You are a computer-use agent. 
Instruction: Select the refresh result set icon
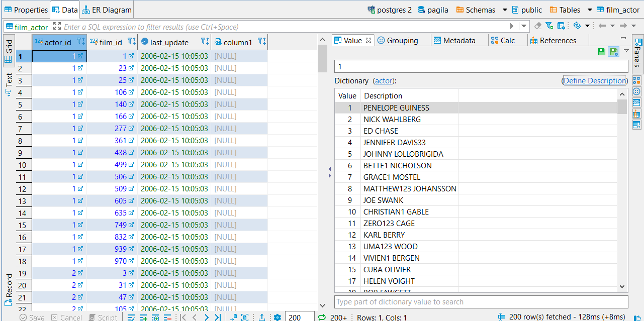[x=577, y=25]
